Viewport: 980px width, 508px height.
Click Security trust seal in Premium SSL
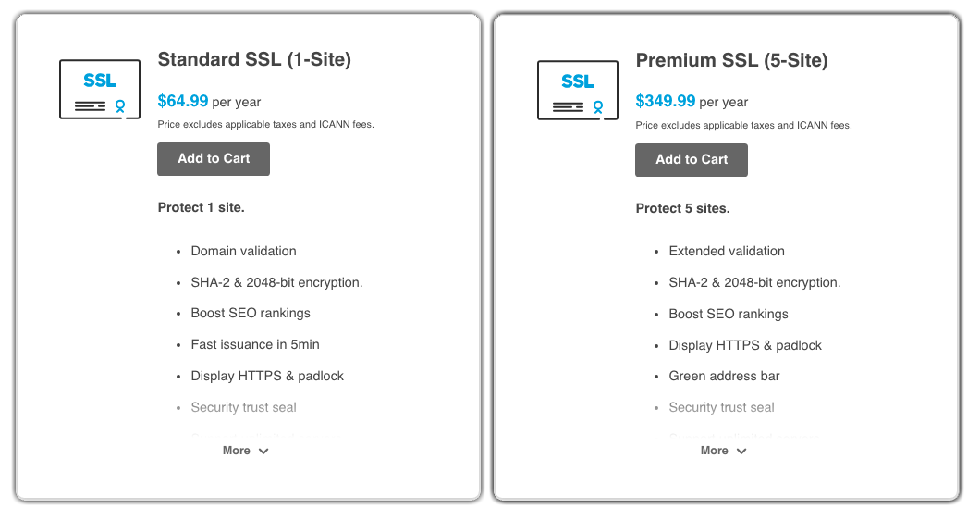[721, 407]
